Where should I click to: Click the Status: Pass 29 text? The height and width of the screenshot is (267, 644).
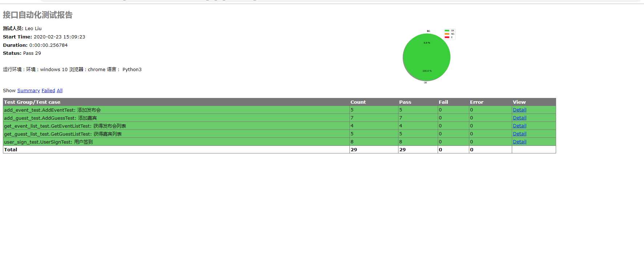point(22,53)
